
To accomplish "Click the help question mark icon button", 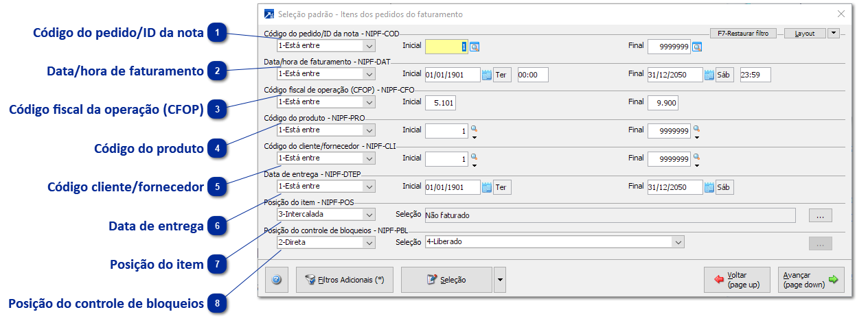I will coord(277,280).
